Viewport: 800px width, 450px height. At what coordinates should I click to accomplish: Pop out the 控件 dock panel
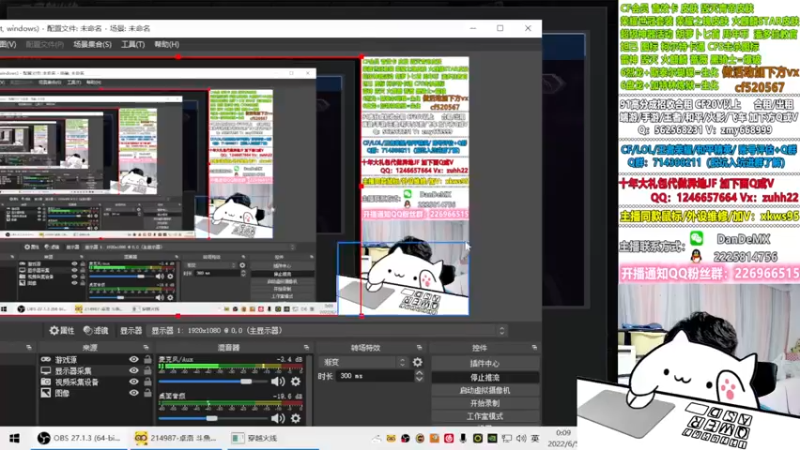pyautogui.click(x=534, y=347)
